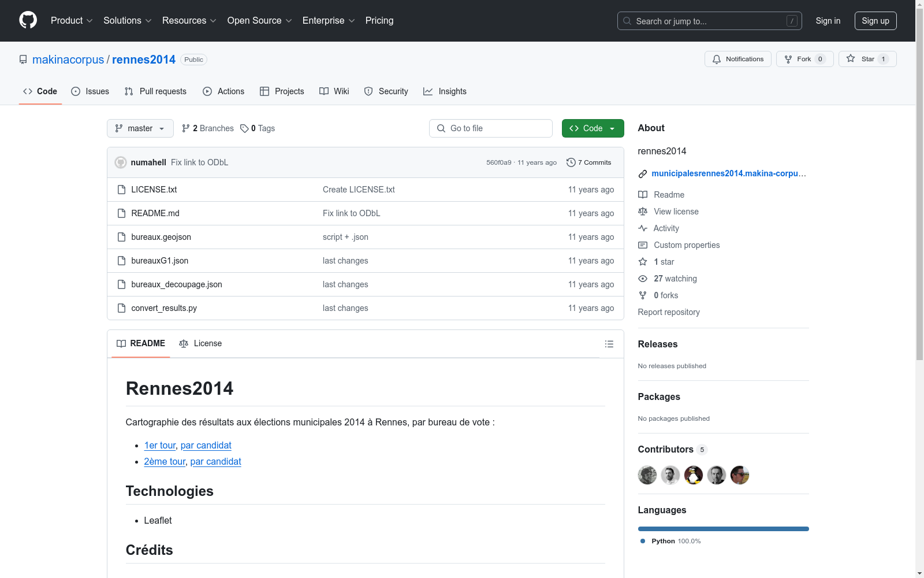Screen dimensions: 924x578
Task: Click the eye icon beside 27 watching
Action: click(x=643, y=279)
